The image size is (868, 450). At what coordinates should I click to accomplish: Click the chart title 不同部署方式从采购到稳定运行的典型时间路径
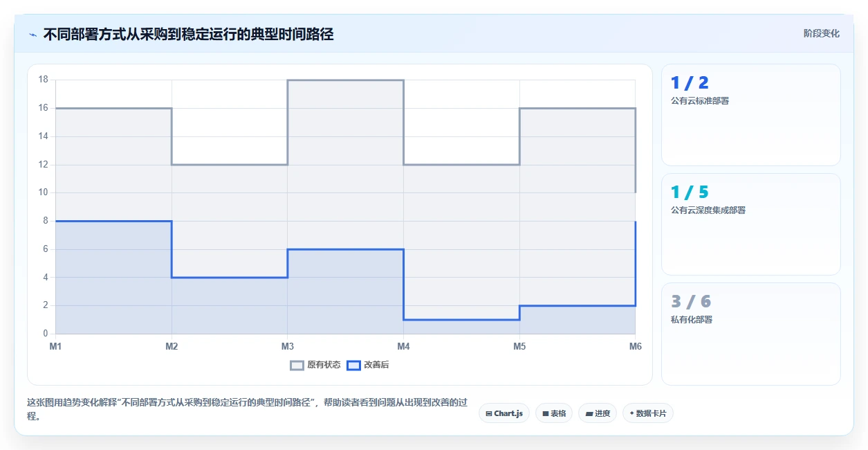point(188,34)
